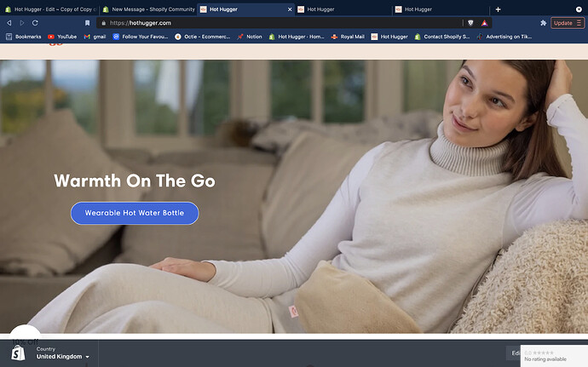Open the browser hamburger menu icon
This screenshot has width=588, height=367.
(x=579, y=23)
